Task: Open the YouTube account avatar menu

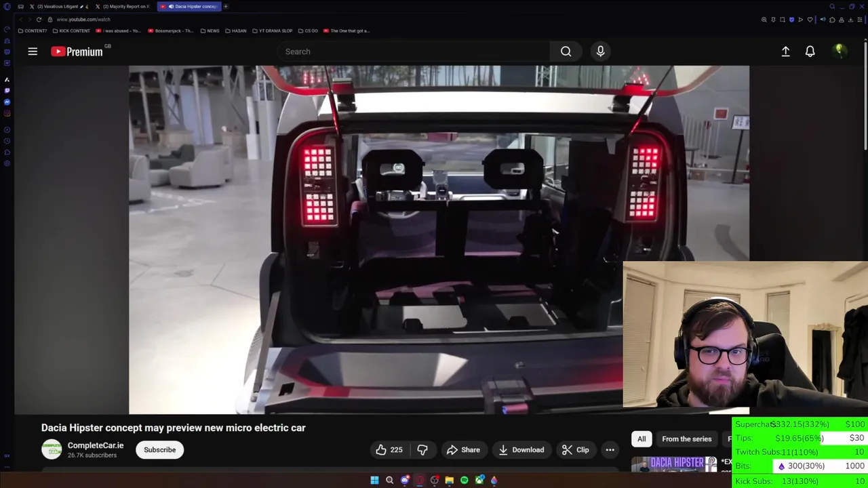Action: coord(840,51)
